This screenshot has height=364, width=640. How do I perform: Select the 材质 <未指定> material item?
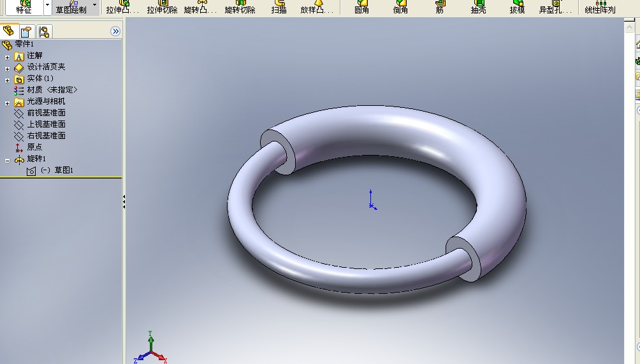(46, 90)
